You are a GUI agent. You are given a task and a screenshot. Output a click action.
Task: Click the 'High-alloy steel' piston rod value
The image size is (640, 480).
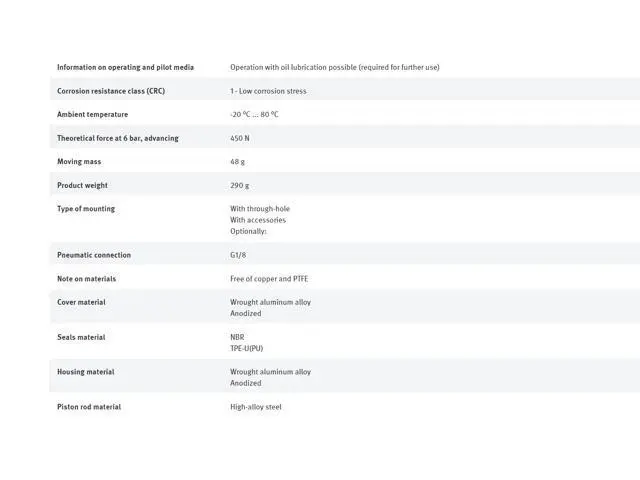coord(256,407)
